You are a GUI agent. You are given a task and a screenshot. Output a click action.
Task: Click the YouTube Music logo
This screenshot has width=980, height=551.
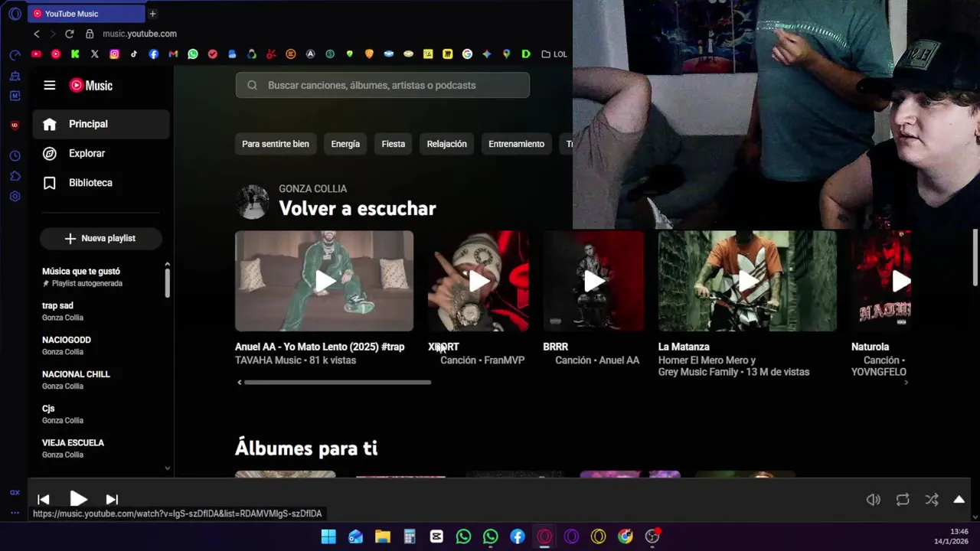tap(91, 86)
